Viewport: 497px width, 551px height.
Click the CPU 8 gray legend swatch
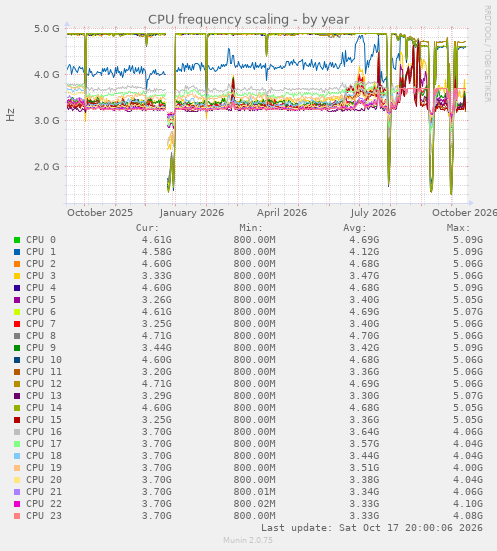coord(17,336)
